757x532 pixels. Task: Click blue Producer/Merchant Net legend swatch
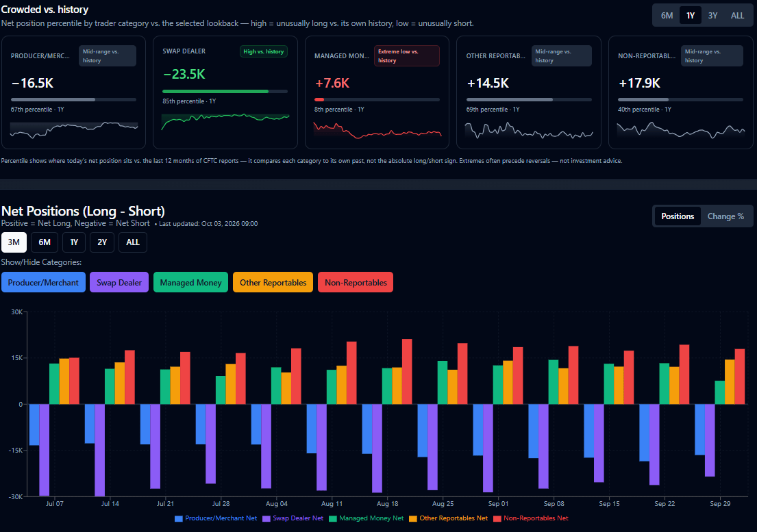tap(179, 518)
